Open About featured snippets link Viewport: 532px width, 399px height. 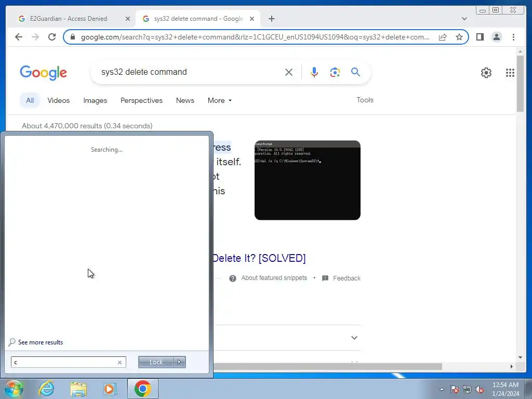(274, 278)
